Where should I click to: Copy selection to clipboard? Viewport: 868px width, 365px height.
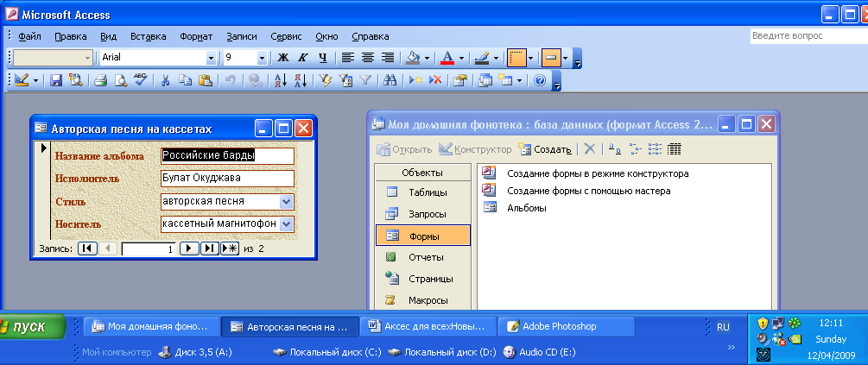[x=185, y=81]
